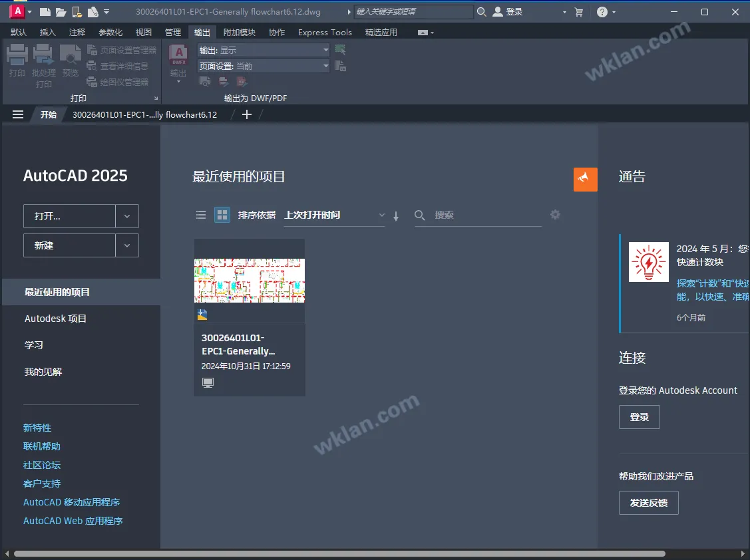The image size is (750, 560).
Task: Click the export preview icon under 页面设置
Action: pyautogui.click(x=205, y=81)
